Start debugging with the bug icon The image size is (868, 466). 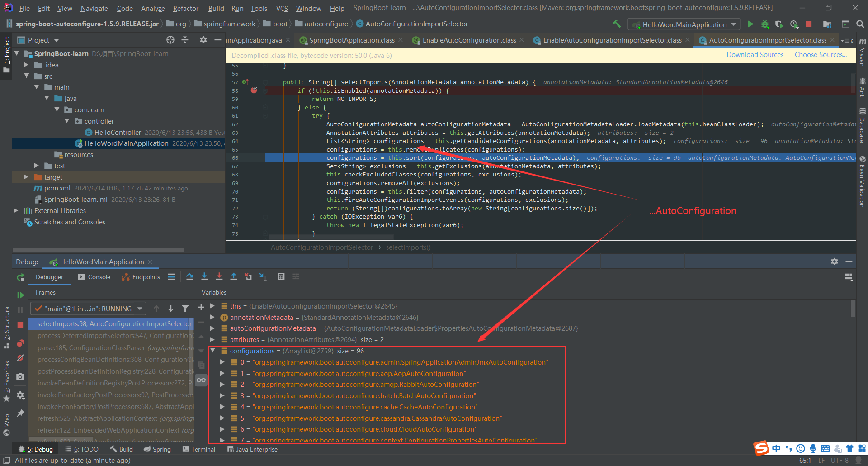[x=765, y=24]
